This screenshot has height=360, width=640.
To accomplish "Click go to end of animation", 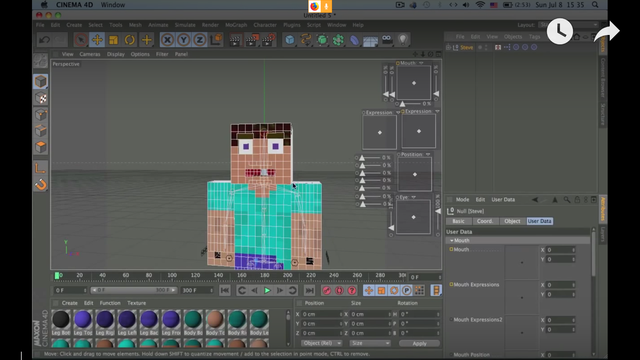I will 309,291.
